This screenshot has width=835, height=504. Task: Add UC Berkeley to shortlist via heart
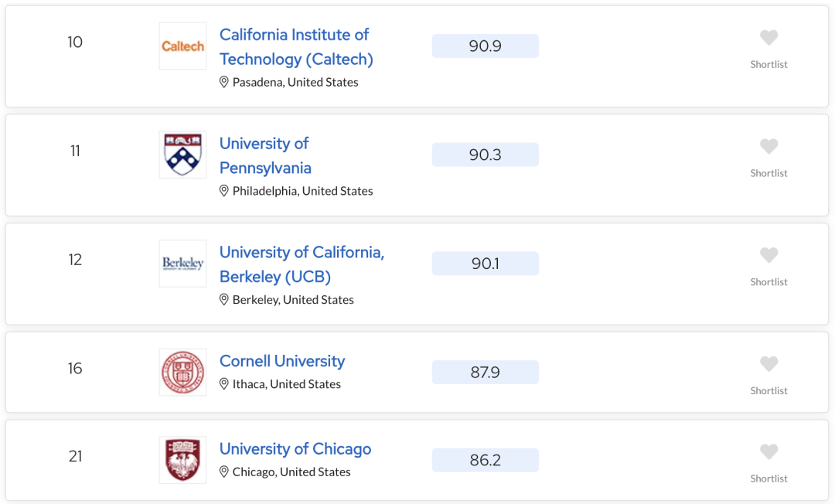(x=769, y=255)
